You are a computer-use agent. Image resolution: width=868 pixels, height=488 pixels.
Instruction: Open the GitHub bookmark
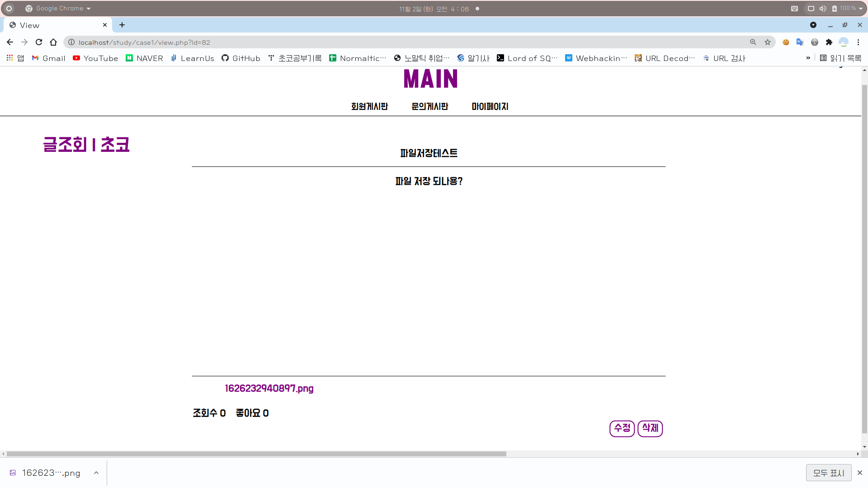coord(241,58)
